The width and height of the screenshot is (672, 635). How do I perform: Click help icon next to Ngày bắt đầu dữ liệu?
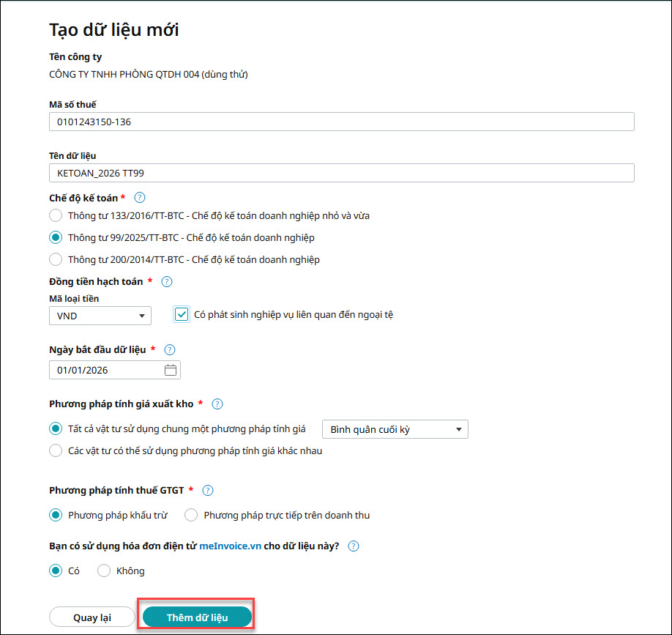[170, 350]
